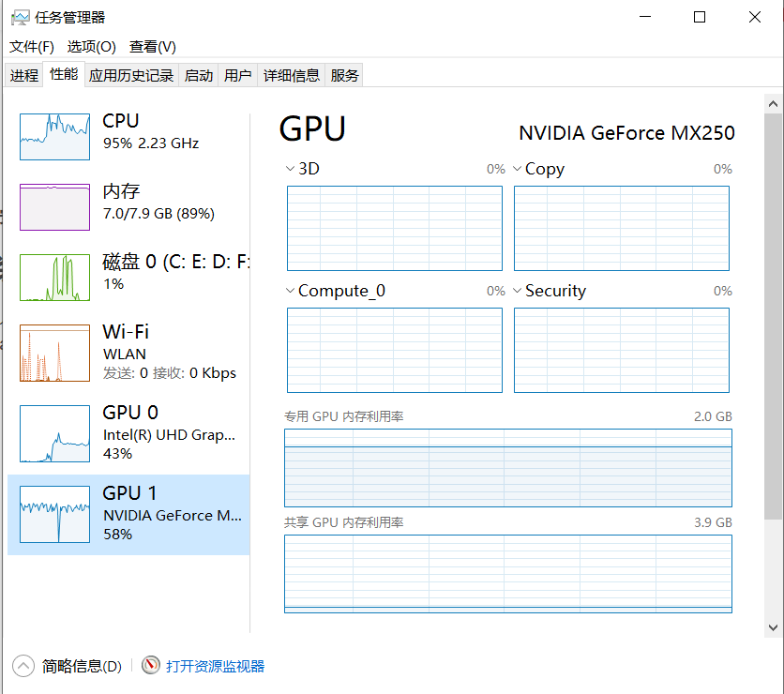784x694 pixels.
Task: Open the 3D engine dropdown chevron
Action: click(x=290, y=169)
